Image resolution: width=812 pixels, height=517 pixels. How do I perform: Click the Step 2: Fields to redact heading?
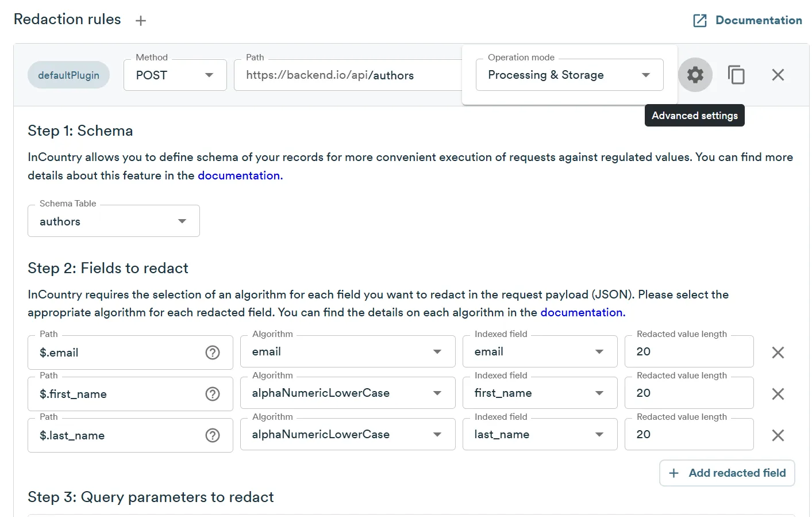108,268
